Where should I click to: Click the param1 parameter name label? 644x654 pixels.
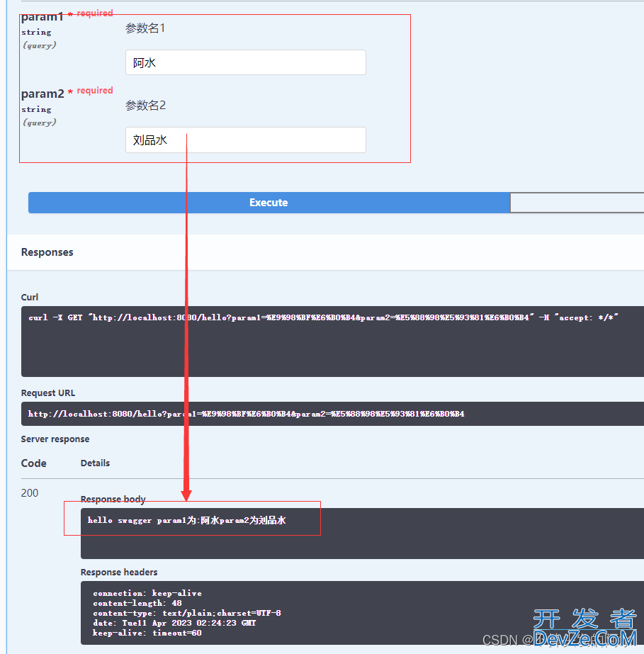[x=43, y=17]
